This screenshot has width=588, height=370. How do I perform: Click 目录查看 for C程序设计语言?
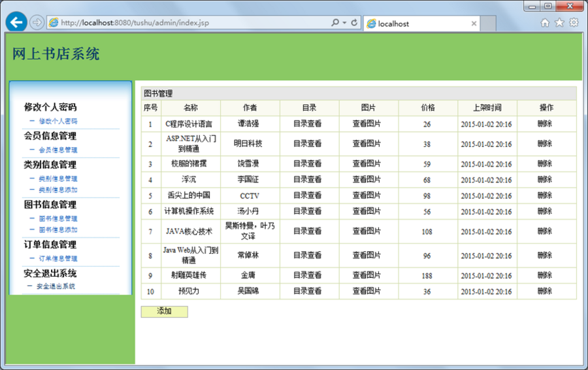(x=308, y=123)
